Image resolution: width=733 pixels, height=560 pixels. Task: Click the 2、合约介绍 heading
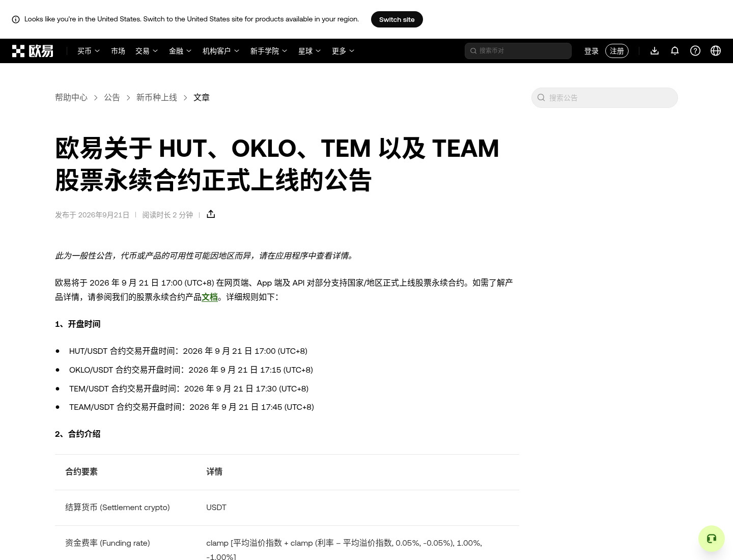pos(78,434)
